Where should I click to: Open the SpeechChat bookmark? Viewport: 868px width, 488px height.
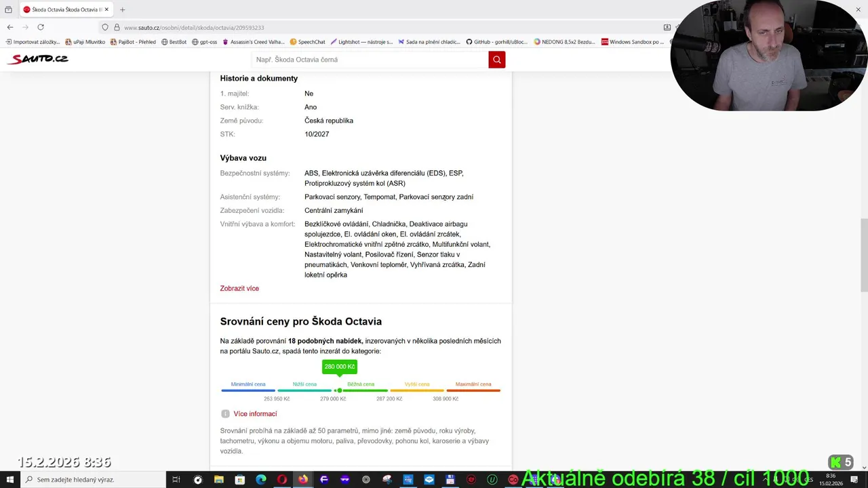pyautogui.click(x=307, y=42)
